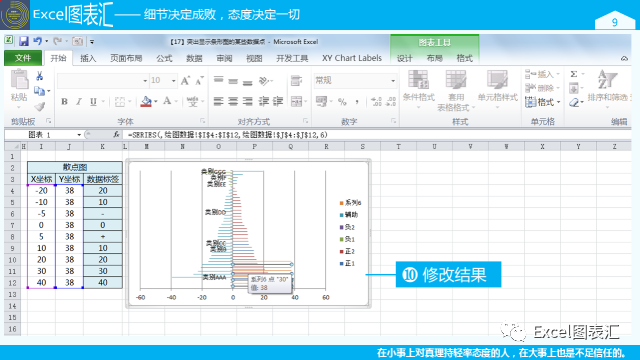Click the Percent style icon
Image resolution: width=640 pixels, height=360 pixels.
click(x=342, y=102)
